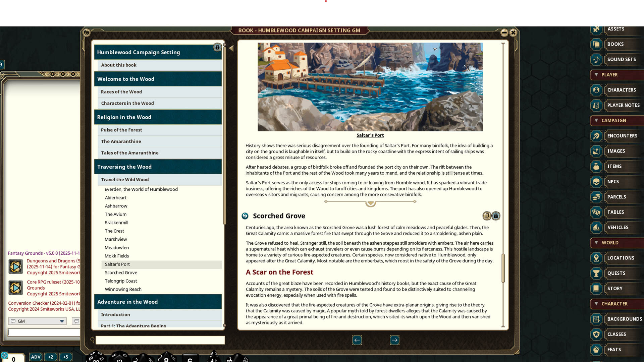Viewport: 644px width, 362px height.
Task: Toggle the lock on the Scorched Grove section
Action: pos(496,216)
